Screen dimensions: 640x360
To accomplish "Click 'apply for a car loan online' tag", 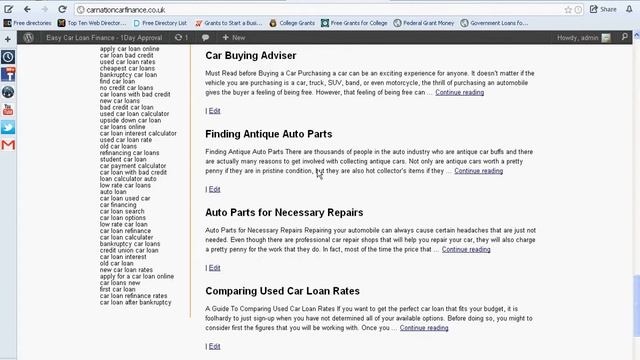I will [x=137, y=276].
